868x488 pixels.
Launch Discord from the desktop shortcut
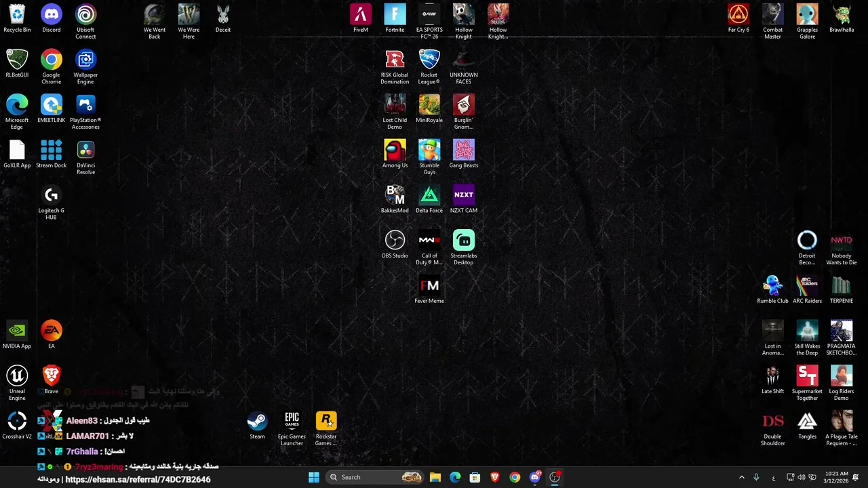coord(52,19)
